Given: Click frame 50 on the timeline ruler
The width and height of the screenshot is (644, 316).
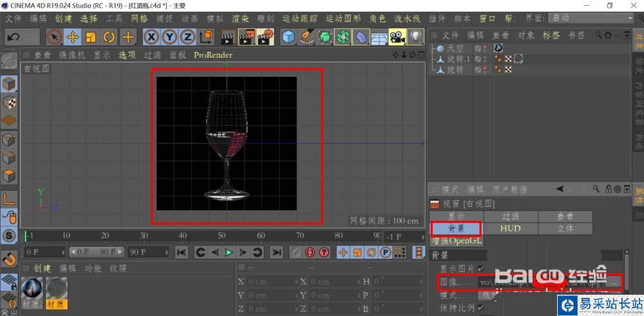Looking at the screenshot, I should tap(222, 236).
